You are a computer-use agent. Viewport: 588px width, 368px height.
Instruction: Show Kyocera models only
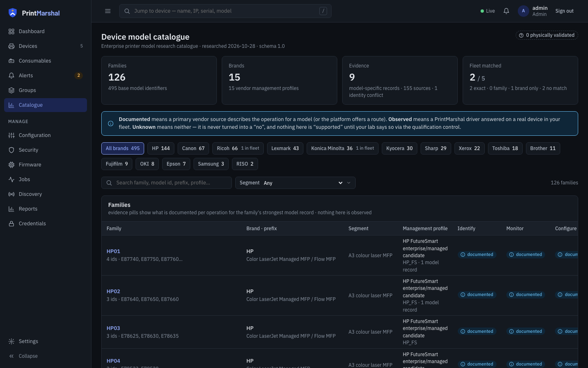399,148
